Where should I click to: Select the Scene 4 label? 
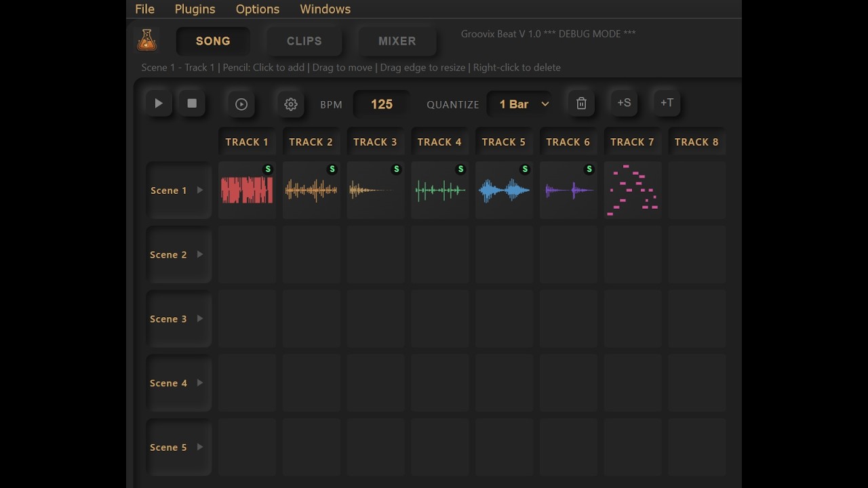click(x=169, y=383)
